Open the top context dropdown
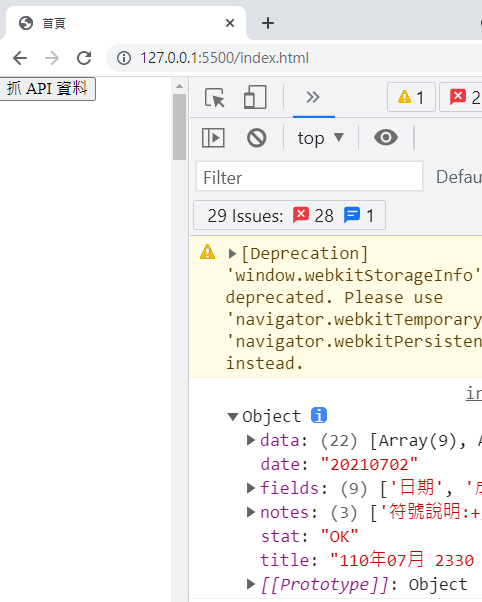The height and width of the screenshot is (602, 482). point(320,138)
